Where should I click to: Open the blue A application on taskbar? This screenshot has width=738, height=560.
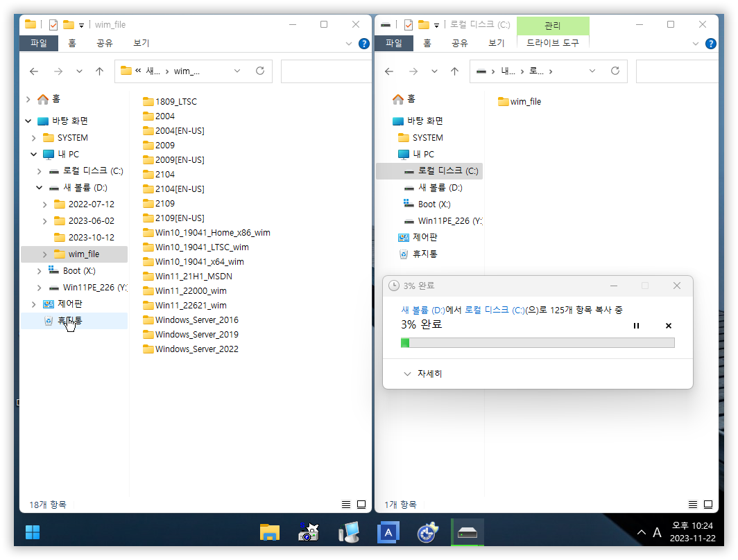(388, 532)
